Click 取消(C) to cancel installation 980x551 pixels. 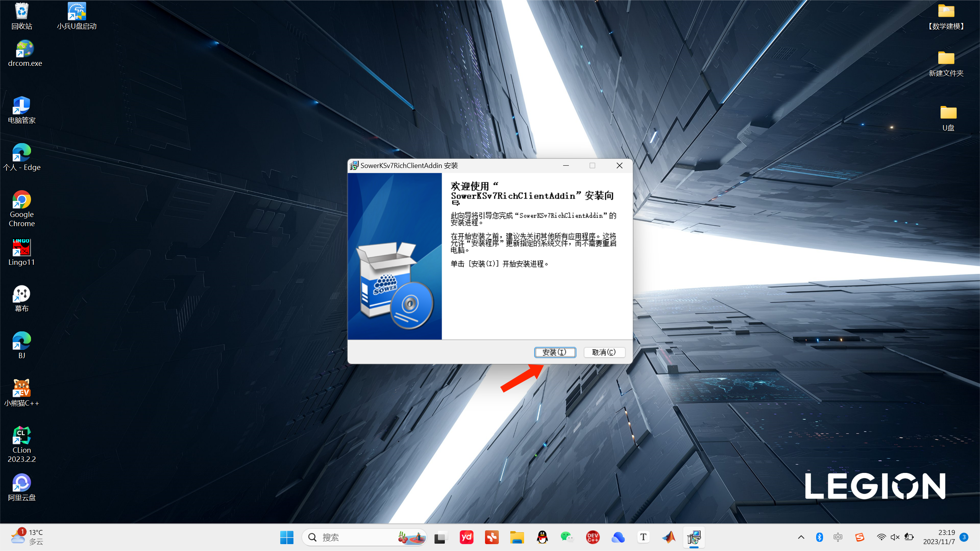pos(604,352)
